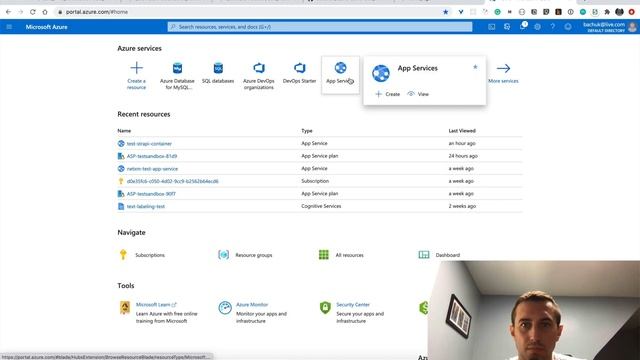Screen dimensions: 640x360
Task: Open the text-labeling-test resource
Action: [x=146, y=207]
